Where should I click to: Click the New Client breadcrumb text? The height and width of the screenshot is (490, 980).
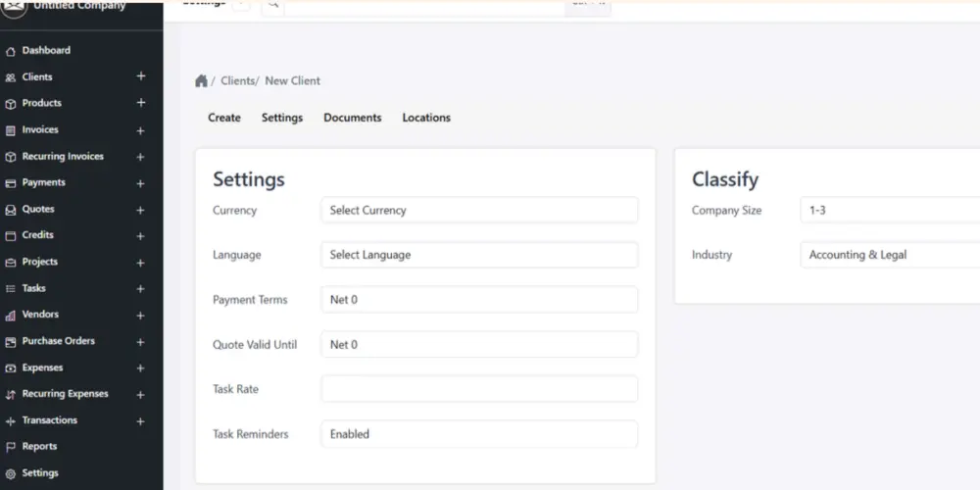click(x=292, y=80)
